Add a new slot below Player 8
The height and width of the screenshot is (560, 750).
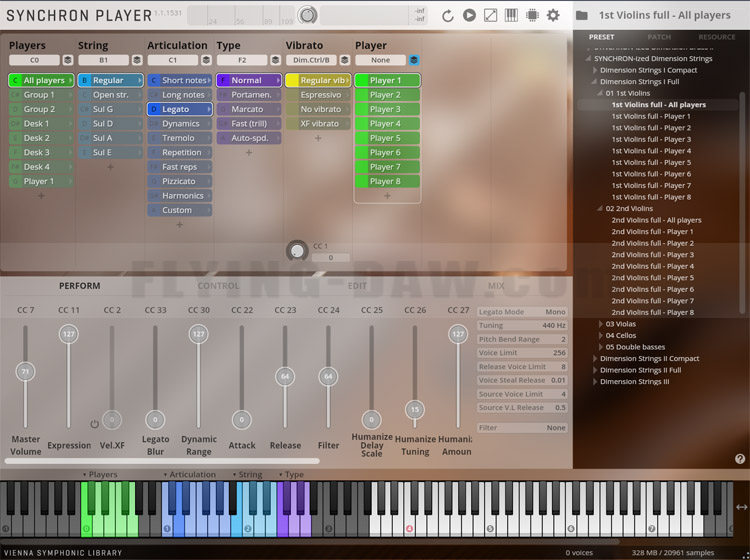tap(387, 196)
